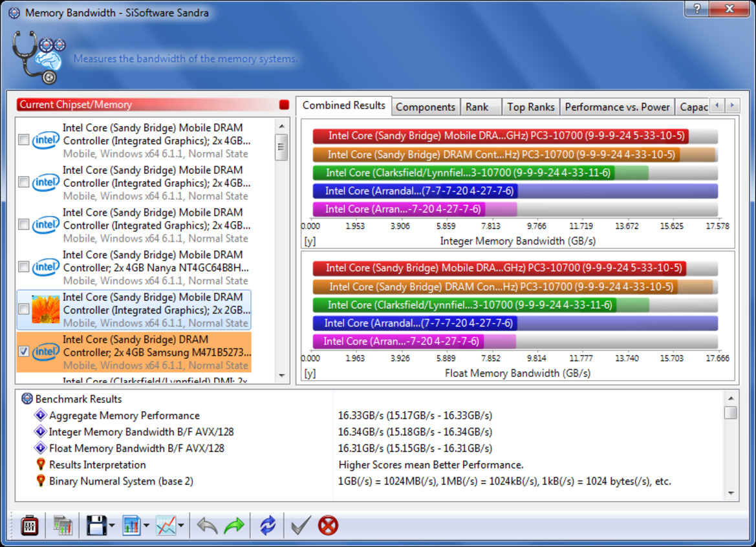Click red Current Chipset/Memory color square

click(x=284, y=105)
